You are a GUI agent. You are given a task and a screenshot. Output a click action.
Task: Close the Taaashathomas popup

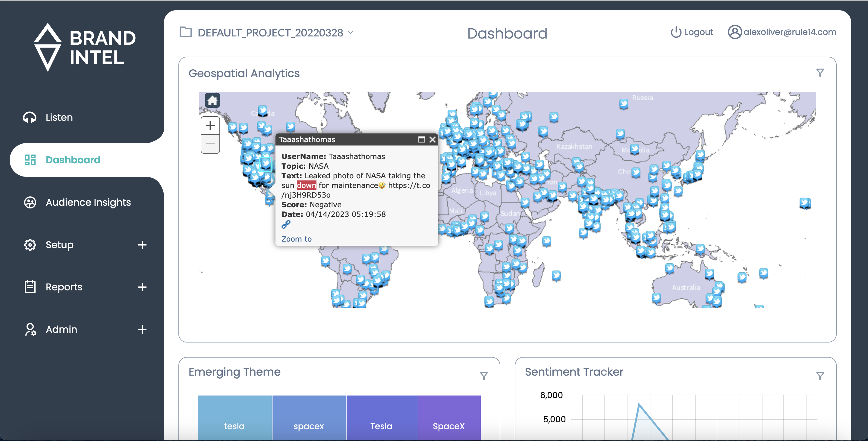tap(432, 139)
